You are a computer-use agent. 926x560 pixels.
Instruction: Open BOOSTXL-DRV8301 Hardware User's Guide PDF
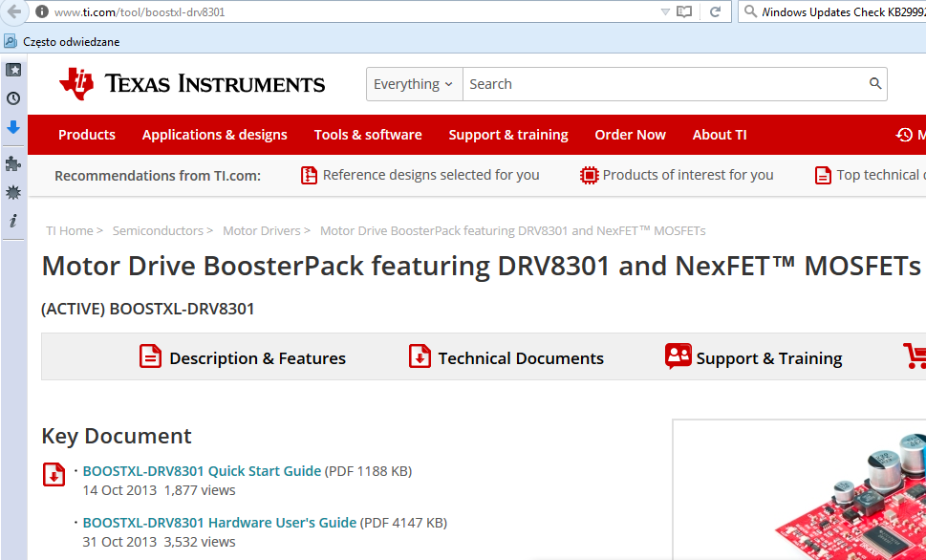220,523
